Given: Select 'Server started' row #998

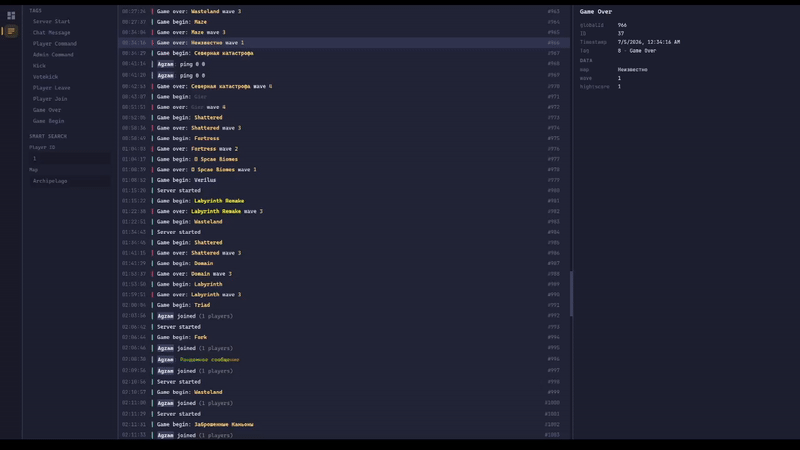Looking at the screenshot, I should [344, 382].
